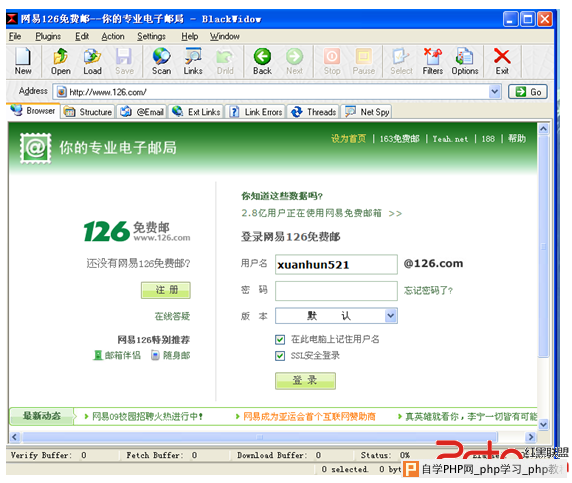Open the Yeah.net link
This screenshot has height=483, width=572.
pyautogui.click(x=450, y=139)
